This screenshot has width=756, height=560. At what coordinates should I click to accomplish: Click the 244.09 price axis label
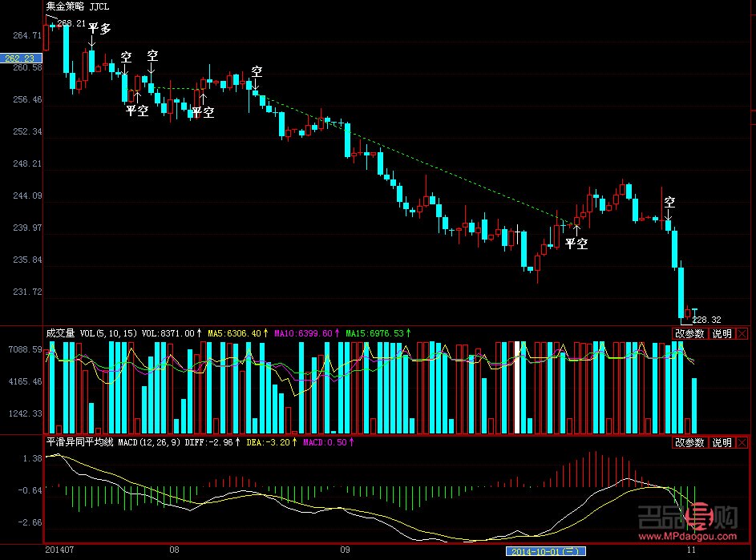click(x=27, y=195)
